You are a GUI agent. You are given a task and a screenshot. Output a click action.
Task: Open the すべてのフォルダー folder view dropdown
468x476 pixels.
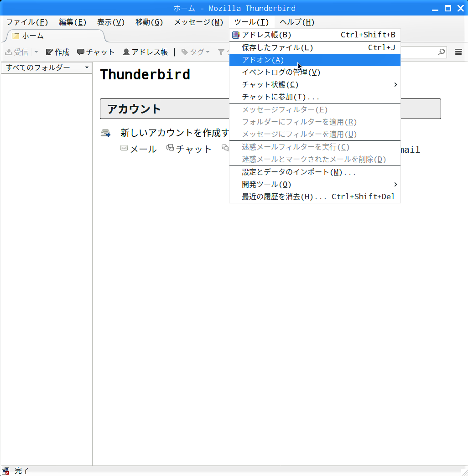click(47, 67)
